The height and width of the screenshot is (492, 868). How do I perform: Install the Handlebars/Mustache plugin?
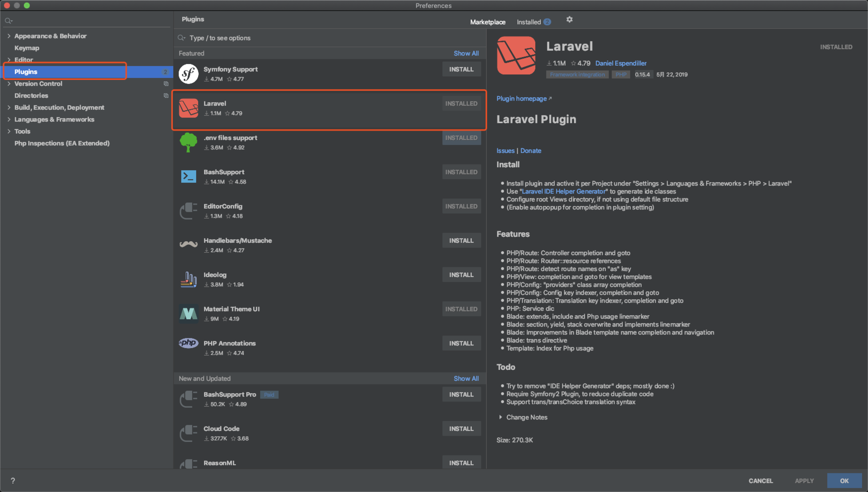click(x=461, y=241)
